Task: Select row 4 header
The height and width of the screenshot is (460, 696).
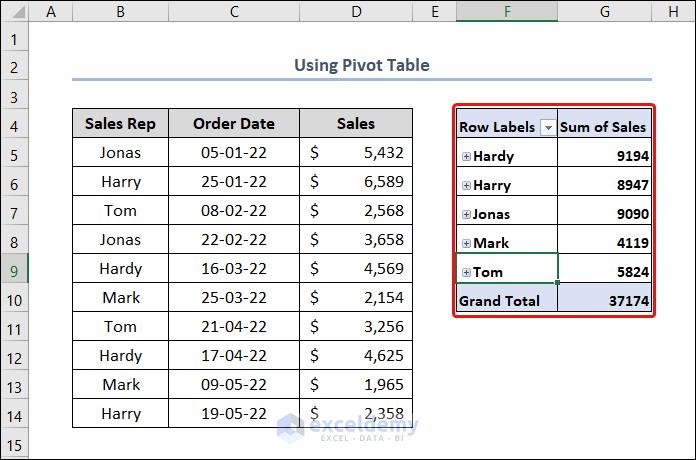Action: (14, 125)
